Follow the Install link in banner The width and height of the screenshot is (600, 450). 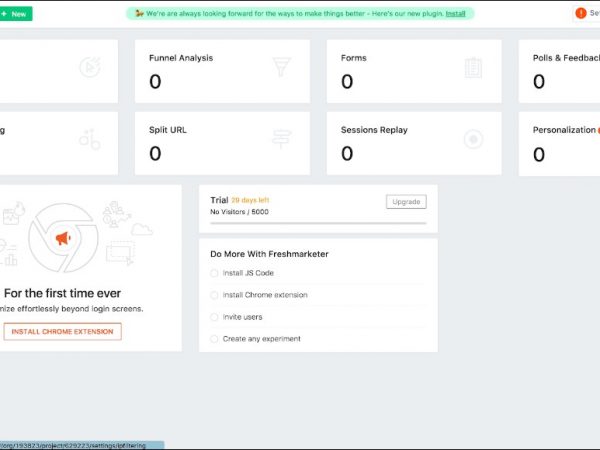pyautogui.click(x=455, y=14)
